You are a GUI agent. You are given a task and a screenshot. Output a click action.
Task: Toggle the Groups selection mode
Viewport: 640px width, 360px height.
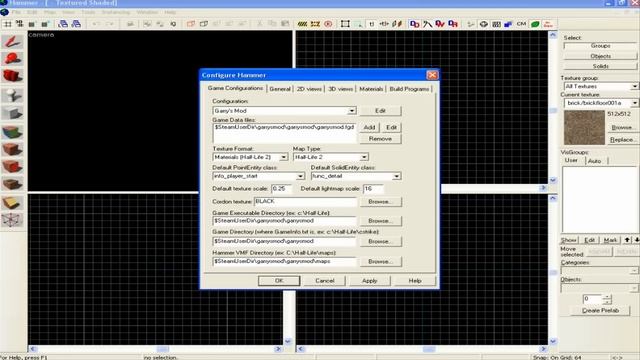(x=600, y=46)
